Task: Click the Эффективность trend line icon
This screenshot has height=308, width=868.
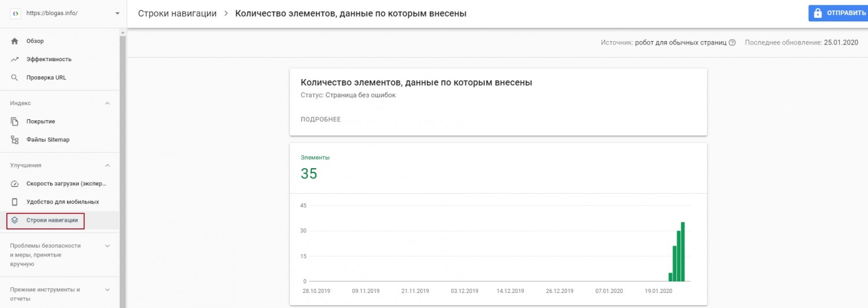Action: point(15,60)
